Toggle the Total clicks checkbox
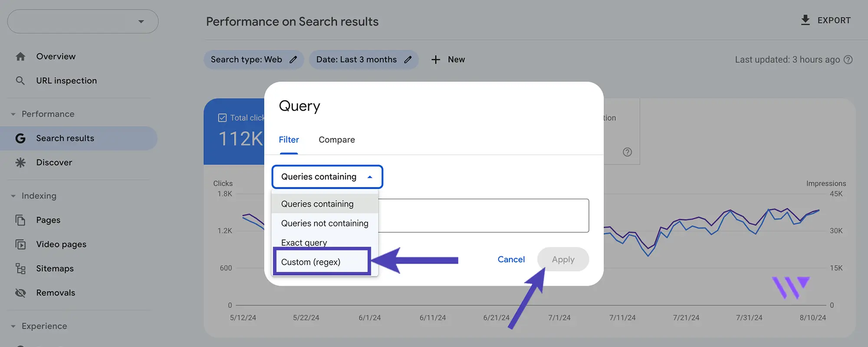This screenshot has width=868, height=347. coord(222,118)
